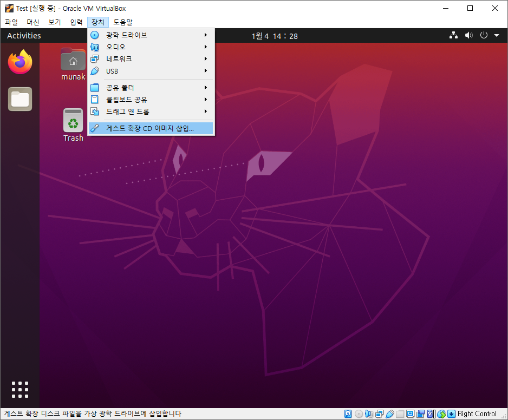Open the USB submenu entry

point(151,71)
